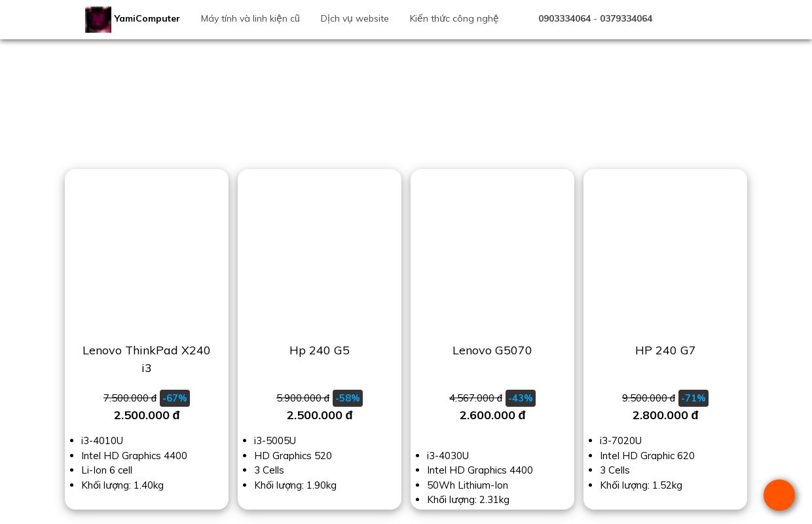Click phone number 0903334064 - 0379334064

coord(595,18)
